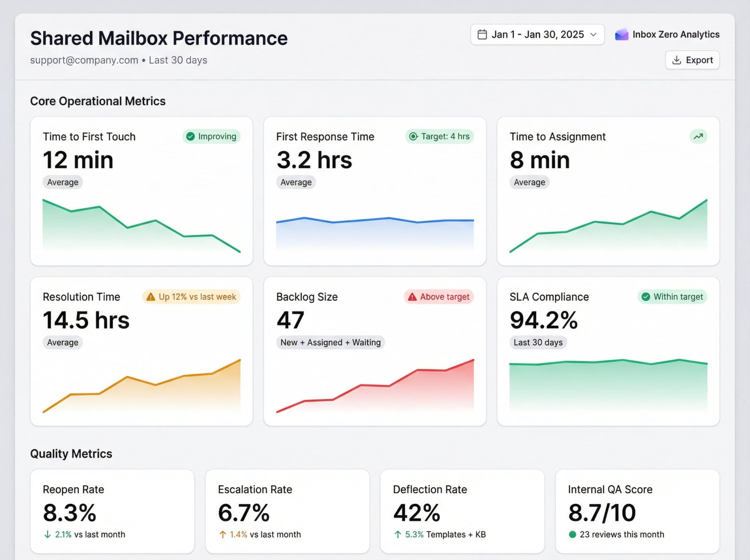Image resolution: width=750 pixels, height=560 pixels.
Task: Click the warning triangle on Resolution Time card
Action: point(150,297)
